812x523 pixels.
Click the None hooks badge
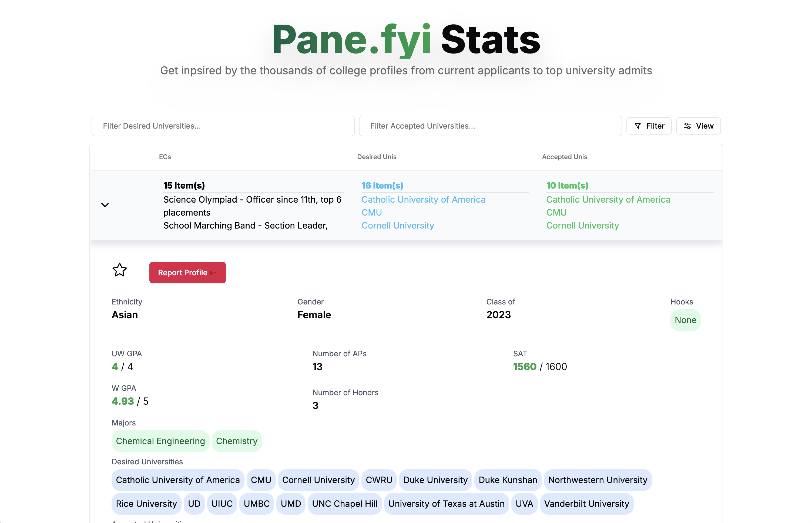[685, 320]
